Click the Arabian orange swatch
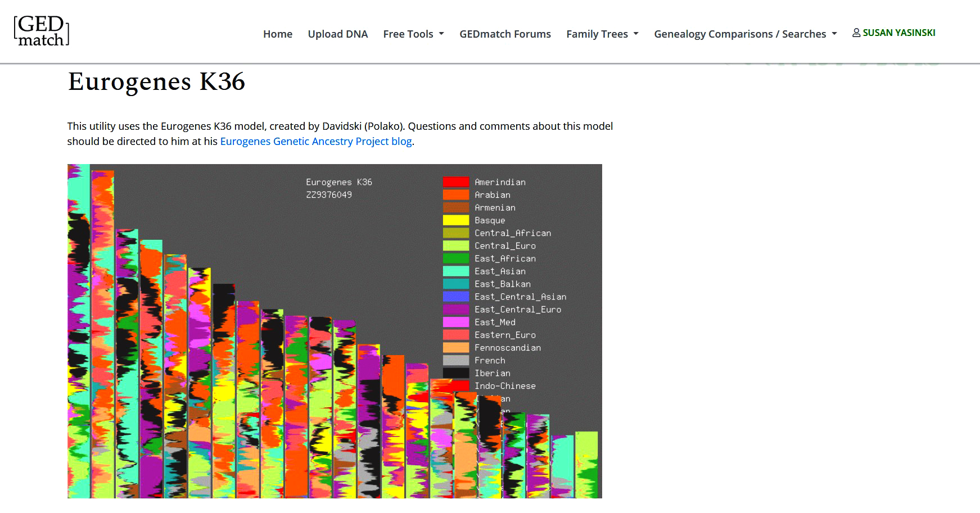The width and height of the screenshot is (980, 513). 456,195
